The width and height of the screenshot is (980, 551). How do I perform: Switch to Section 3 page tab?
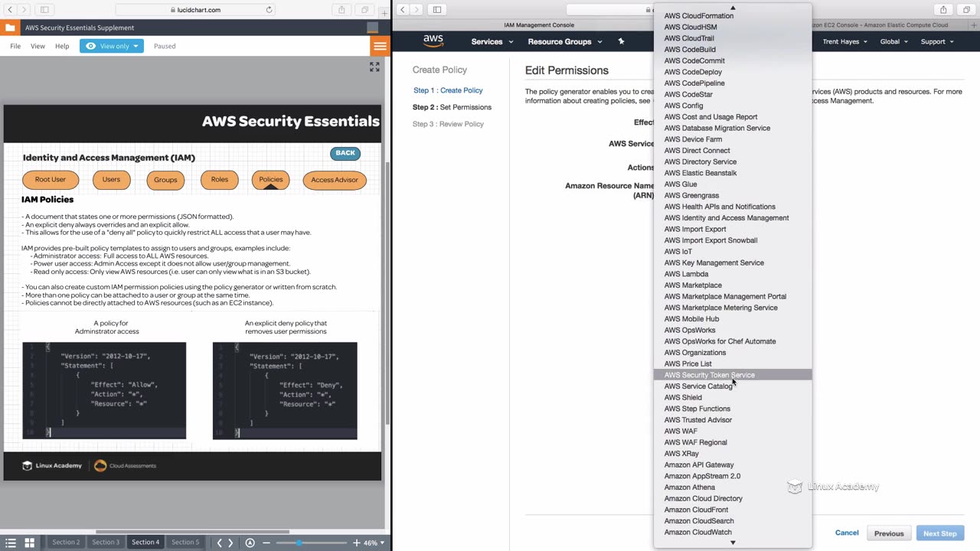coord(106,543)
